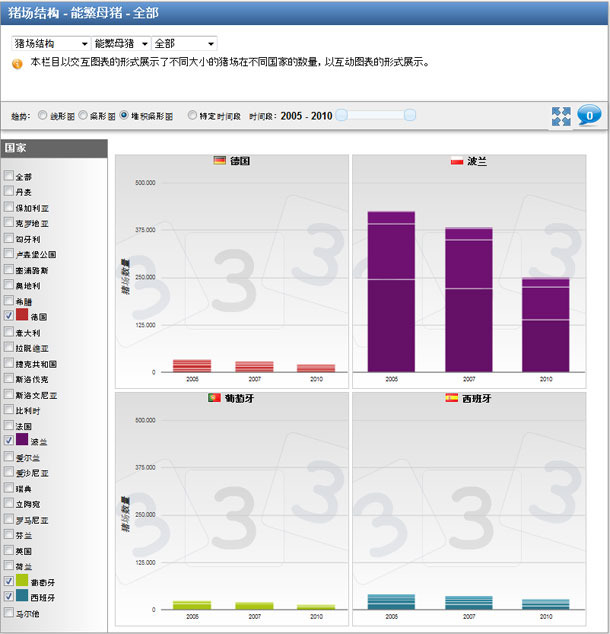Select the 线形图 radio button

click(x=42, y=115)
